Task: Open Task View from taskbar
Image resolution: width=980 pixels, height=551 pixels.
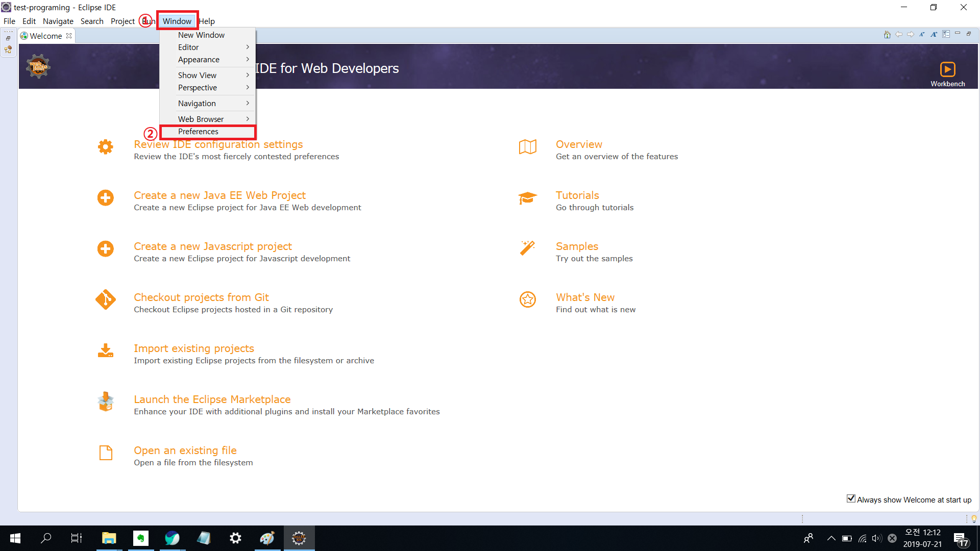Action: click(77, 538)
